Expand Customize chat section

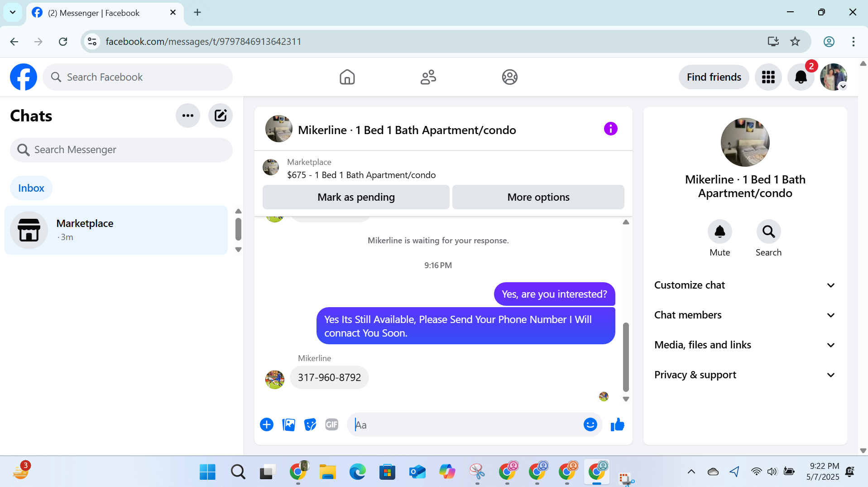(x=745, y=285)
